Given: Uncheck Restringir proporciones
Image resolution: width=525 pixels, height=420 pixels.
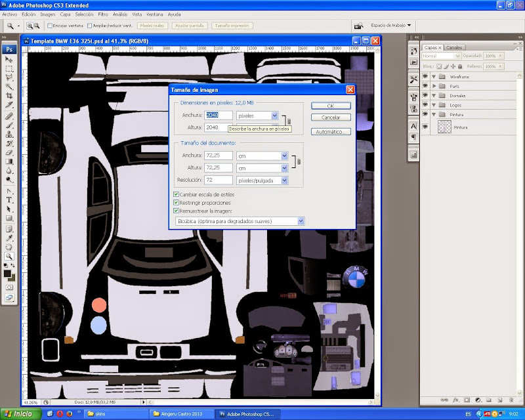Looking at the screenshot, I should click(x=176, y=203).
